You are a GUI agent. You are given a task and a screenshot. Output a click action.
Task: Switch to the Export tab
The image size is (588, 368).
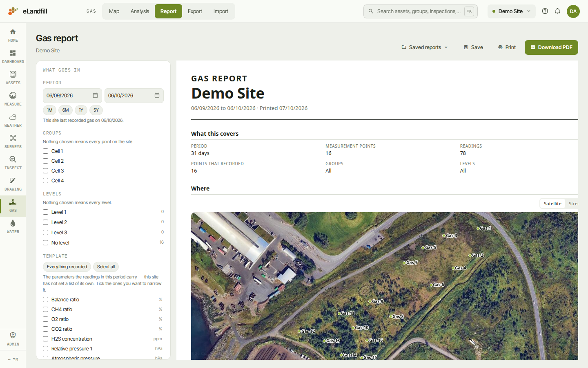[195, 11]
